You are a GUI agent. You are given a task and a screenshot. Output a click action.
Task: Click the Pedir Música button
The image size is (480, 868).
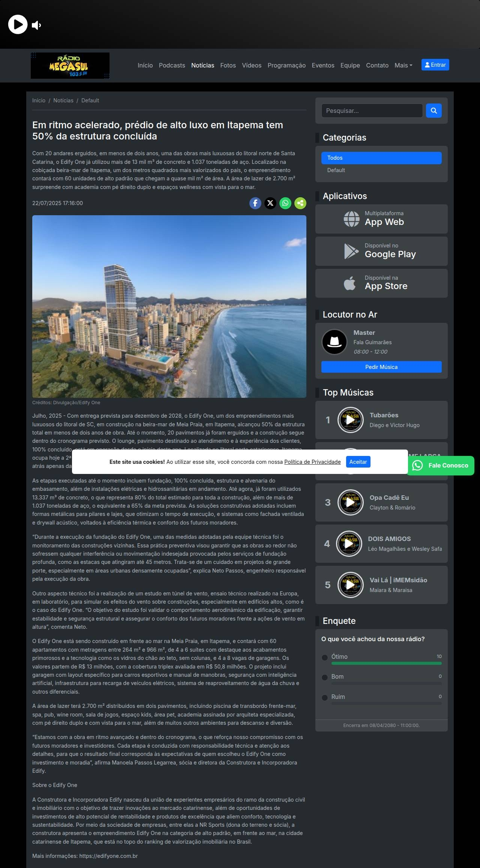coord(381,367)
